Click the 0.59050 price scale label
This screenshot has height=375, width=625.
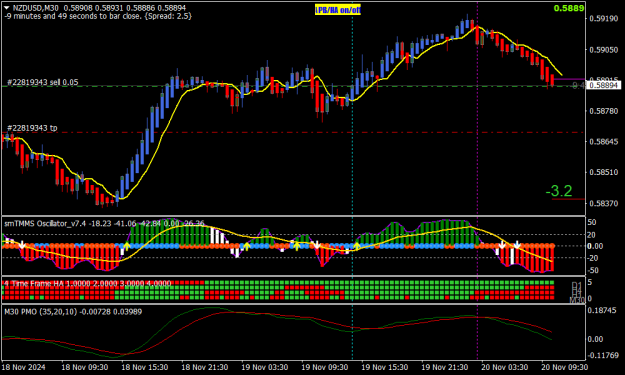click(604, 50)
